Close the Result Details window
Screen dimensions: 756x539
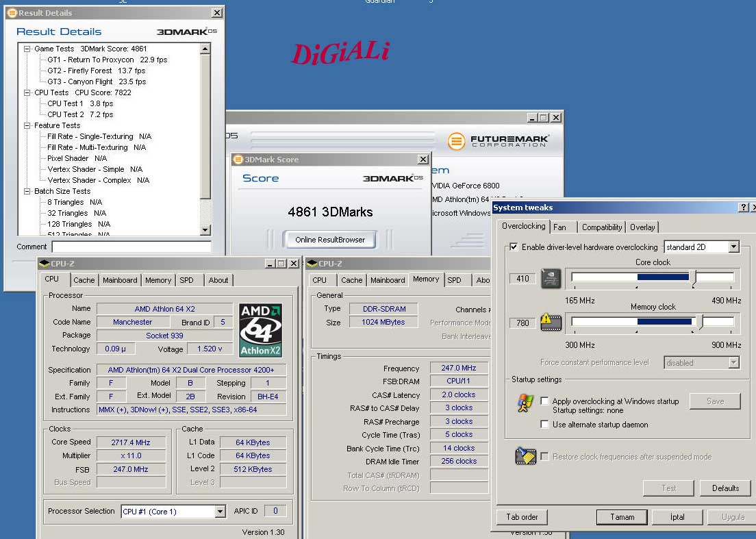[217, 13]
